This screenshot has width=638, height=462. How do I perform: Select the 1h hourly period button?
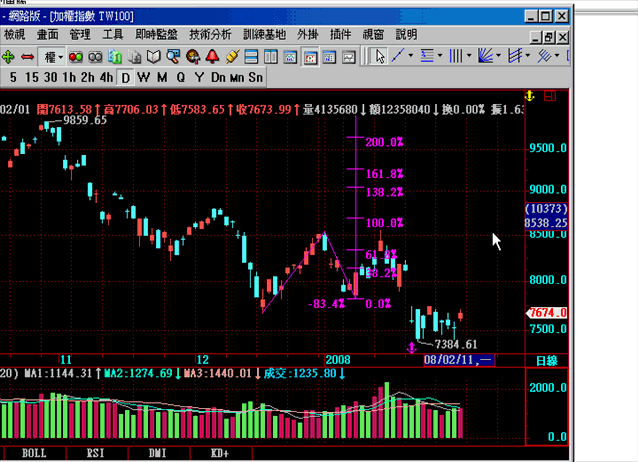[68, 77]
